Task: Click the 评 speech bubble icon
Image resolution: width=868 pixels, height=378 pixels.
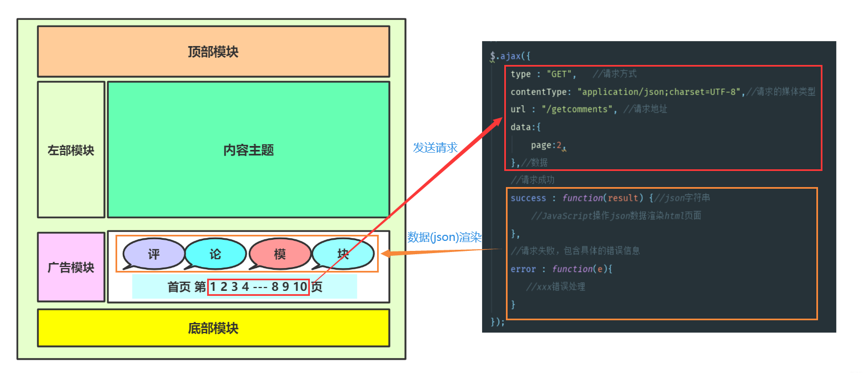Action: 153,254
